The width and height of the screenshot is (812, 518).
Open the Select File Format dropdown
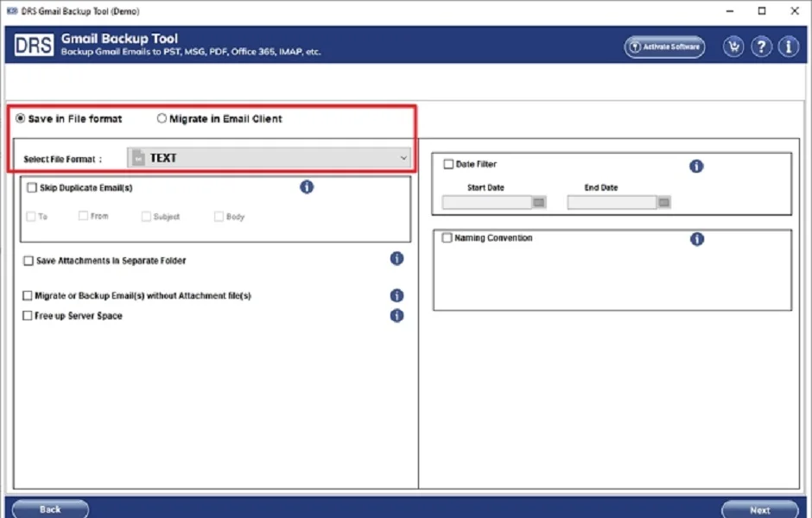pyautogui.click(x=403, y=158)
